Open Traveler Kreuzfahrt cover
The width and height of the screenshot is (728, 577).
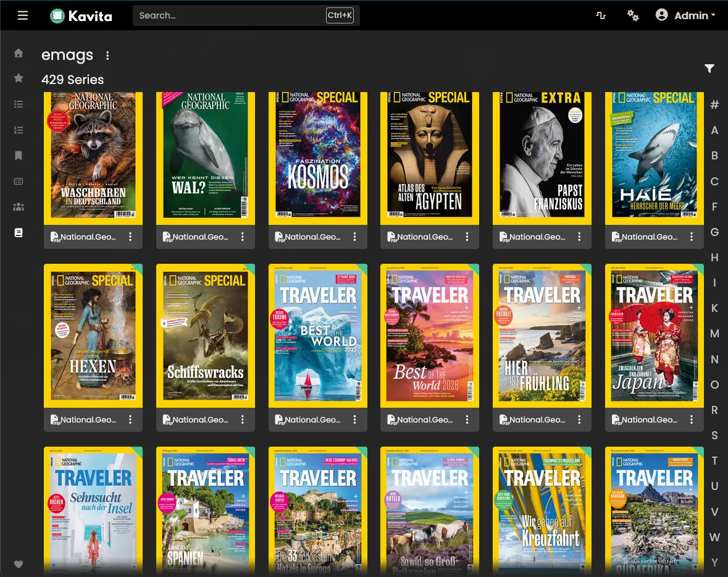[x=542, y=511]
